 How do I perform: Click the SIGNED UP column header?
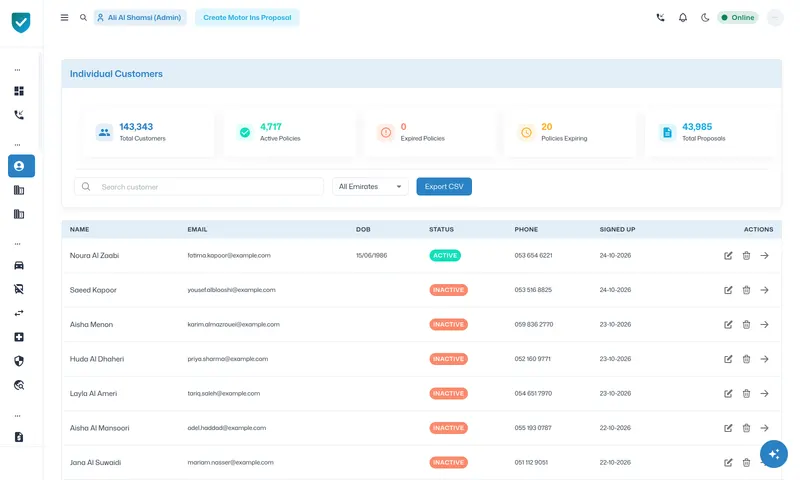coord(617,230)
